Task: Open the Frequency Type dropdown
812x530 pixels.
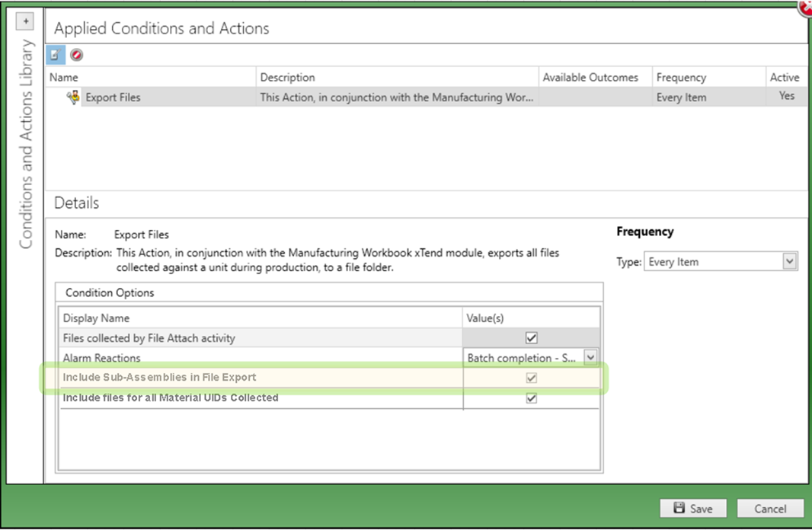Action: click(x=791, y=261)
